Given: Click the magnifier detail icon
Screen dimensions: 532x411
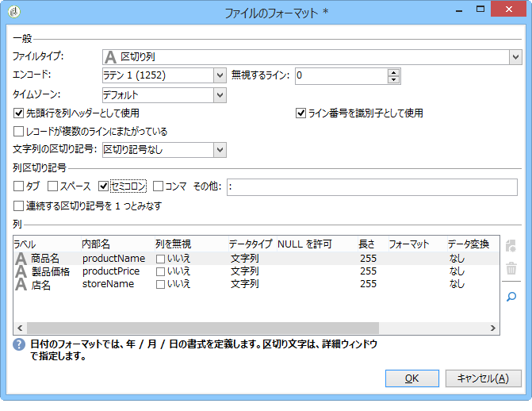Looking at the screenshot, I should (x=511, y=297).
